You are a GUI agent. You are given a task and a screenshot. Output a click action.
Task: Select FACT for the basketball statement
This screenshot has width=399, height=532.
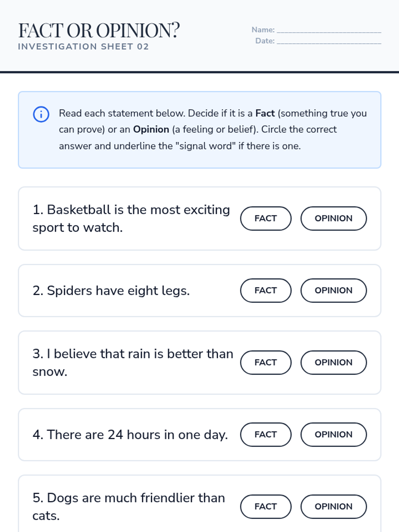point(266,218)
